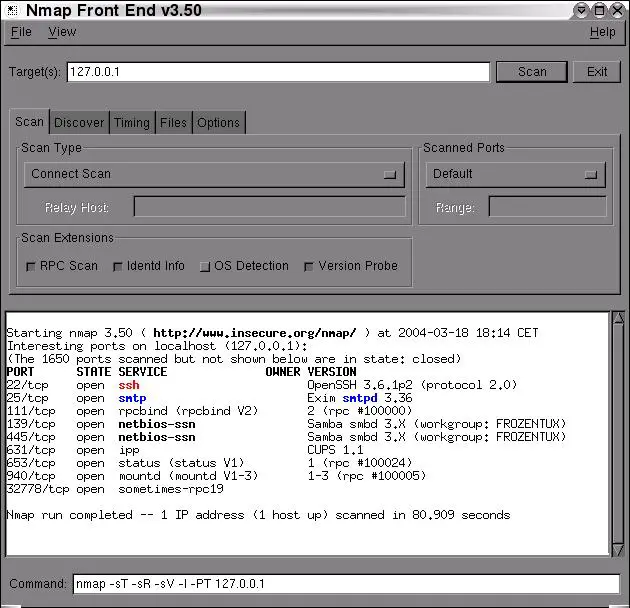Open the View menu
The height and width of the screenshot is (608, 630).
[x=62, y=32]
